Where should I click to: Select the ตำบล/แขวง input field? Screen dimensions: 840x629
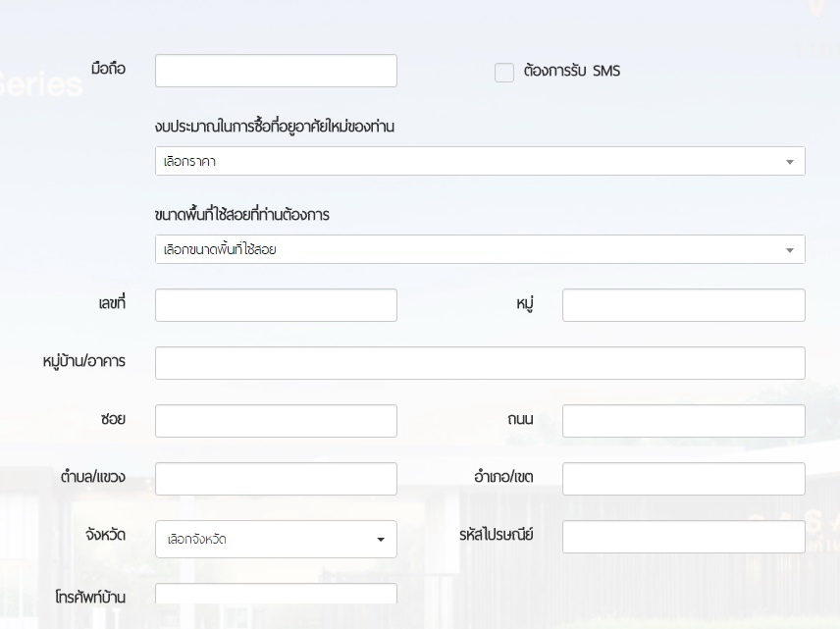point(276,479)
